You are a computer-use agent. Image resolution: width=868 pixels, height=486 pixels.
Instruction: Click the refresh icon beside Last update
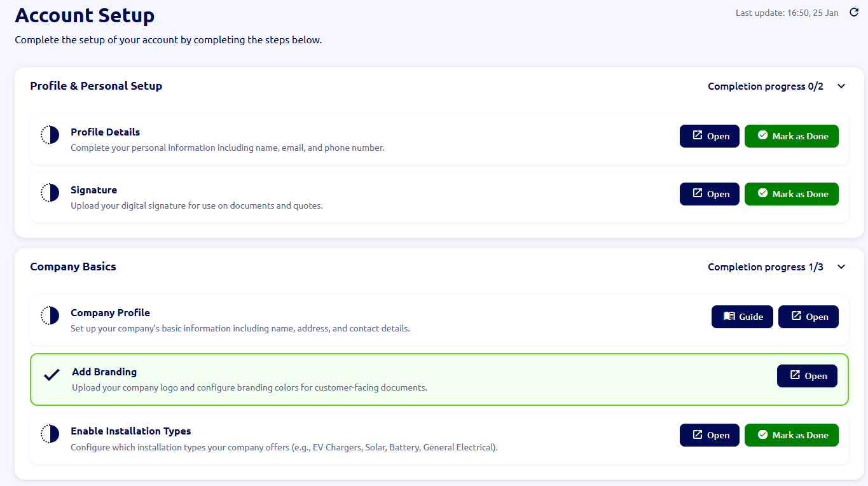pos(854,13)
